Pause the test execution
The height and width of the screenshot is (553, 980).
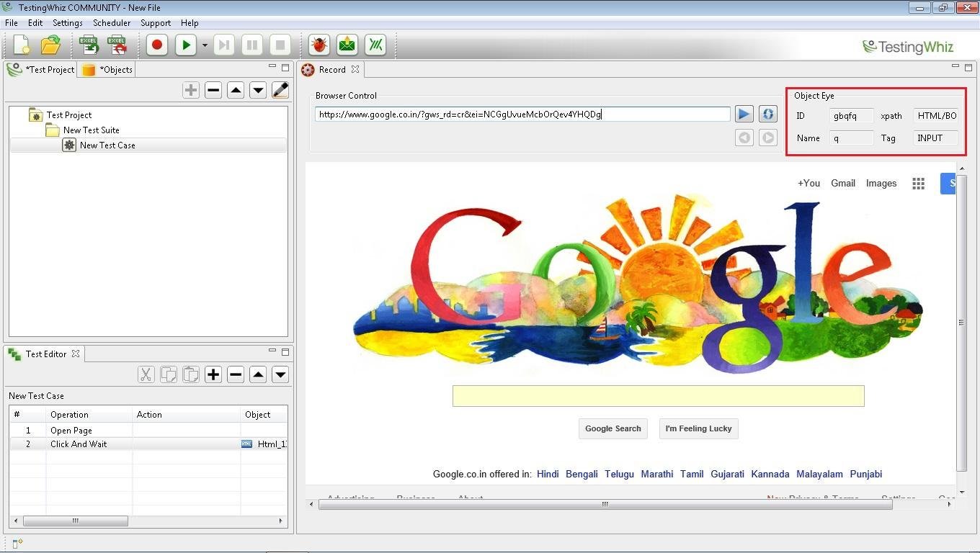pyautogui.click(x=251, y=45)
